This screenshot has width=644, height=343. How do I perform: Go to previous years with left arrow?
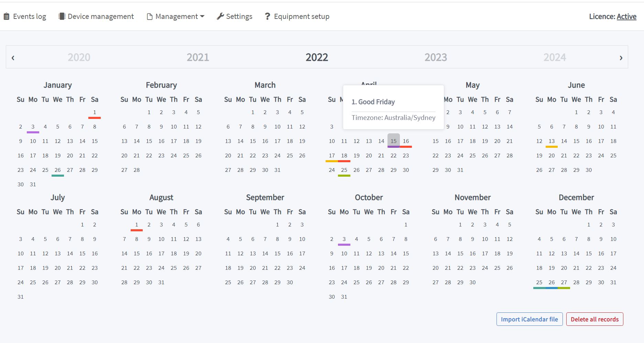click(x=13, y=58)
